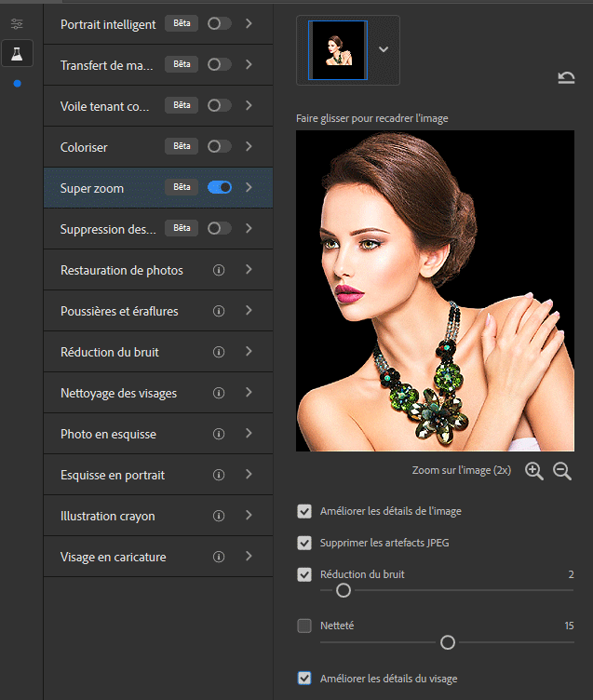Enable the Coloriser toggle switch
Image resolution: width=593 pixels, height=700 pixels.
pyautogui.click(x=220, y=146)
